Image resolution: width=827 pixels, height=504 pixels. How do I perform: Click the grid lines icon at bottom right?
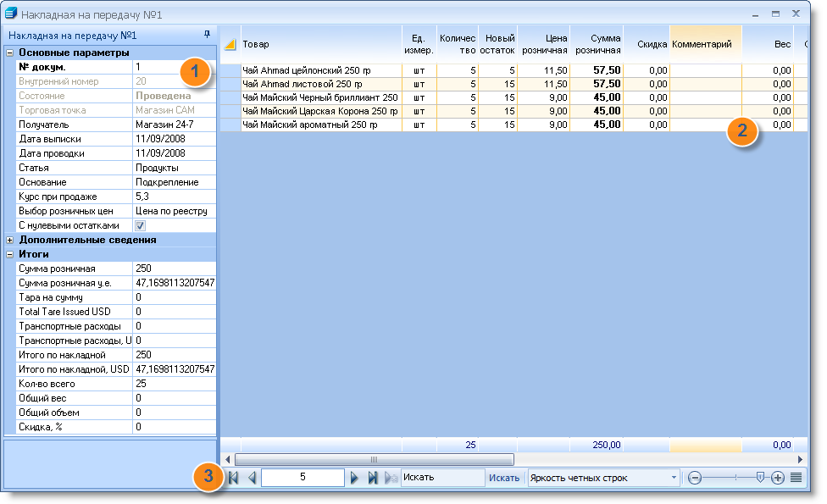click(796, 478)
